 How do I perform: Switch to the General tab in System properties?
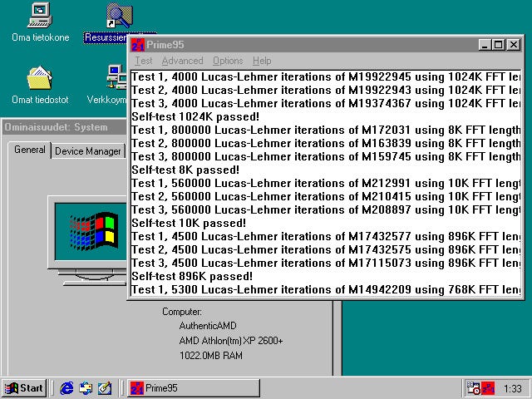pyautogui.click(x=30, y=150)
